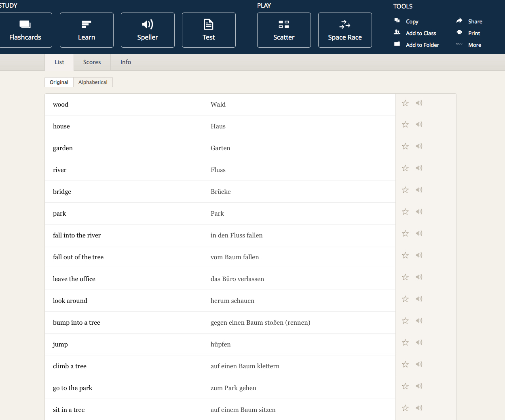Open Flashcards study mode

click(25, 30)
